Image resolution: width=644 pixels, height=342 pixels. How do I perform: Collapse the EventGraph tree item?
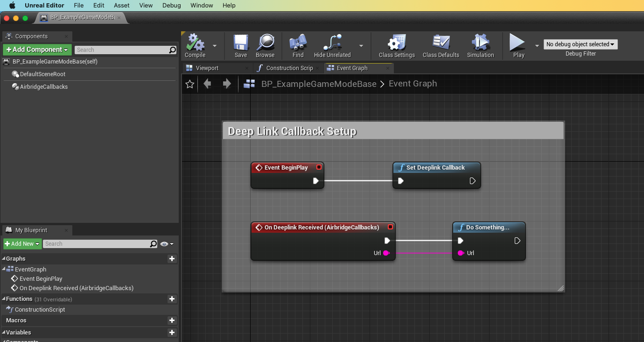tap(4, 269)
